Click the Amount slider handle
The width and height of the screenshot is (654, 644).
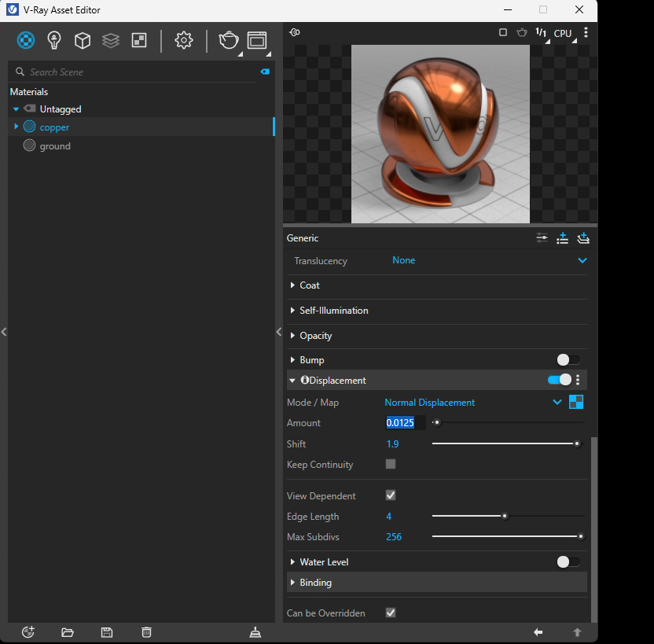(437, 422)
